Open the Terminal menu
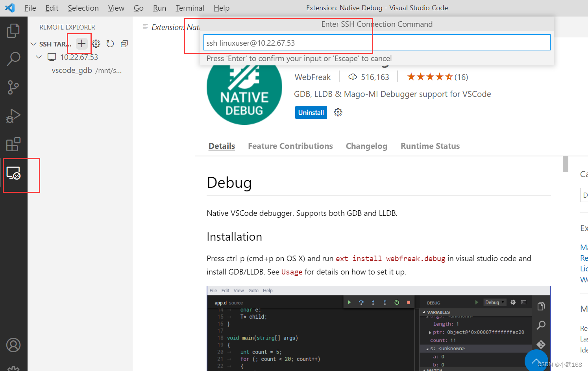588x371 pixels. click(x=190, y=8)
